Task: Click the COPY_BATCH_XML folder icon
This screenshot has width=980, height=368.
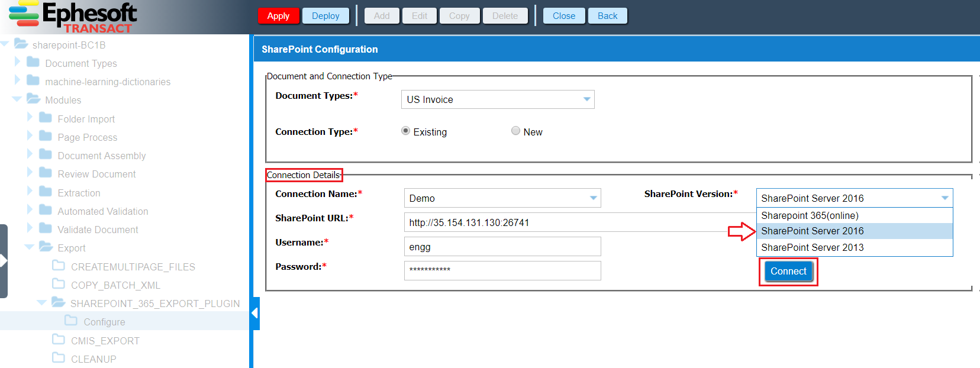Action: 59,284
